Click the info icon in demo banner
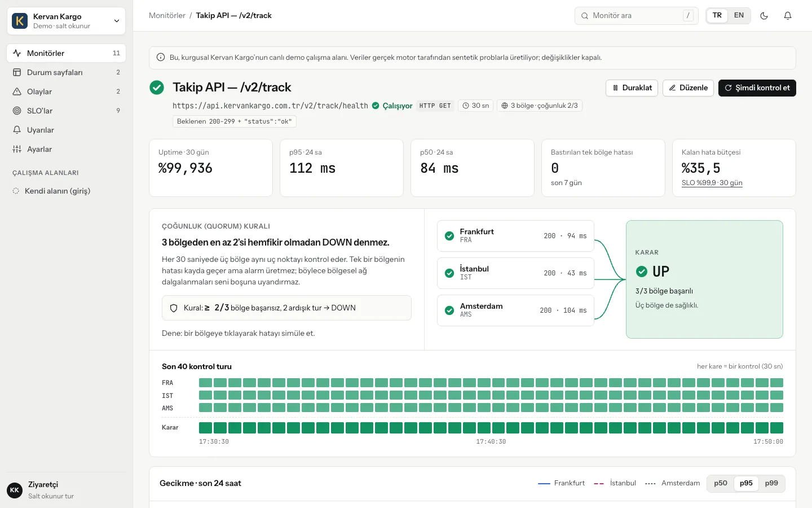The width and height of the screenshot is (812, 508). (x=161, y=58)
